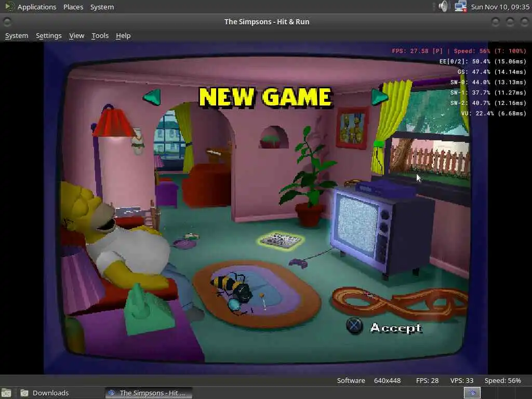Click the GS: 47.4% overlay line
532x399 pixels.
pos(491,72)
